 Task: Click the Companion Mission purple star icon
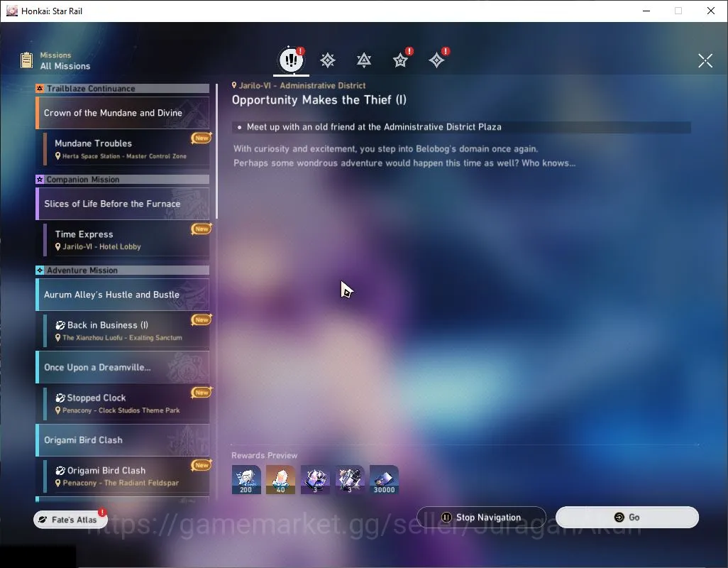40,179
